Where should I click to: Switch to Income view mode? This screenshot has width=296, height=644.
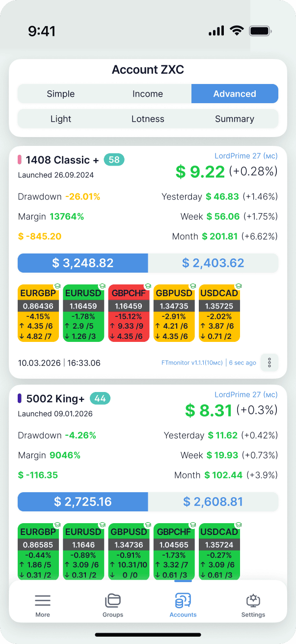148,94
